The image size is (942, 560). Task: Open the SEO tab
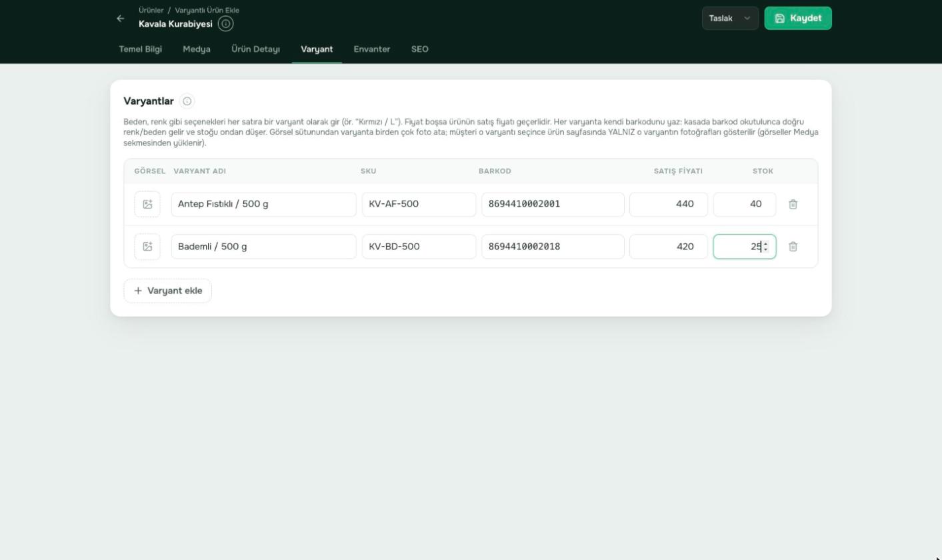click(x=420, y=49)
